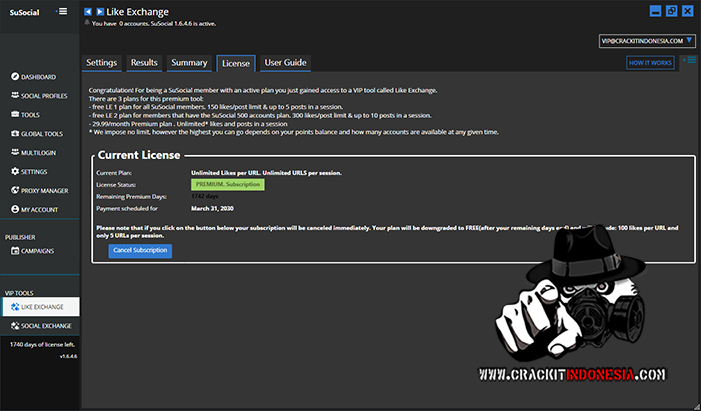Screen dimensions: 701x411
Task: Open the User Guide tab
Action: point(285,62)
